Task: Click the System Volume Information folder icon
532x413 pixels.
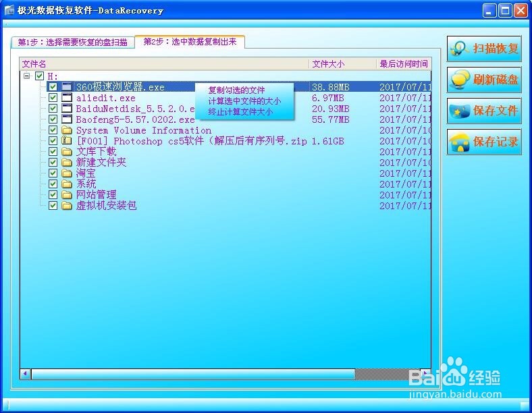Action: pos(67,130)
